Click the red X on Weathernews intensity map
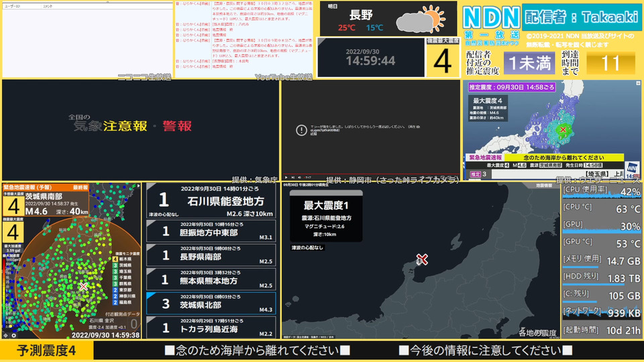The height and width of the screenshot is (362, 644). click(x=563, y=129)
